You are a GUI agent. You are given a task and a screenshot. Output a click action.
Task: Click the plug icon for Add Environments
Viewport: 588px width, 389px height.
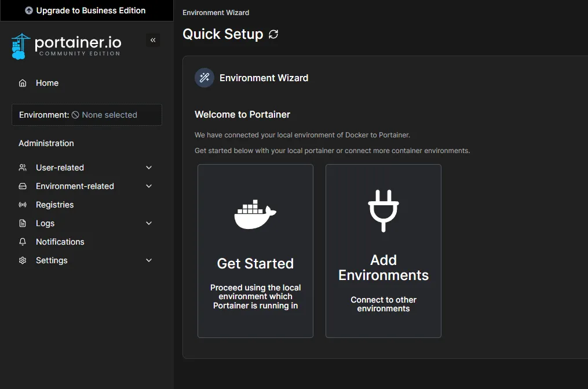pyautogui.click(x=384, y=210)
